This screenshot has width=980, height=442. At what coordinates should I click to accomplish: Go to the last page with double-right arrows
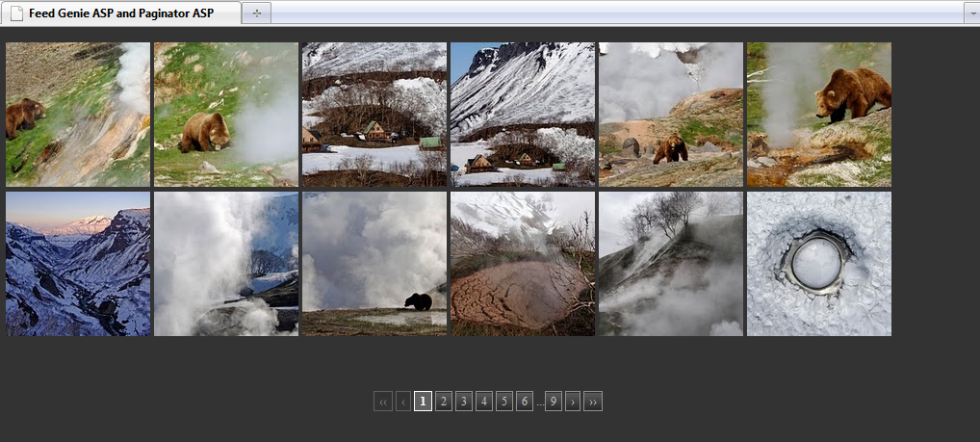coord(593,402)
